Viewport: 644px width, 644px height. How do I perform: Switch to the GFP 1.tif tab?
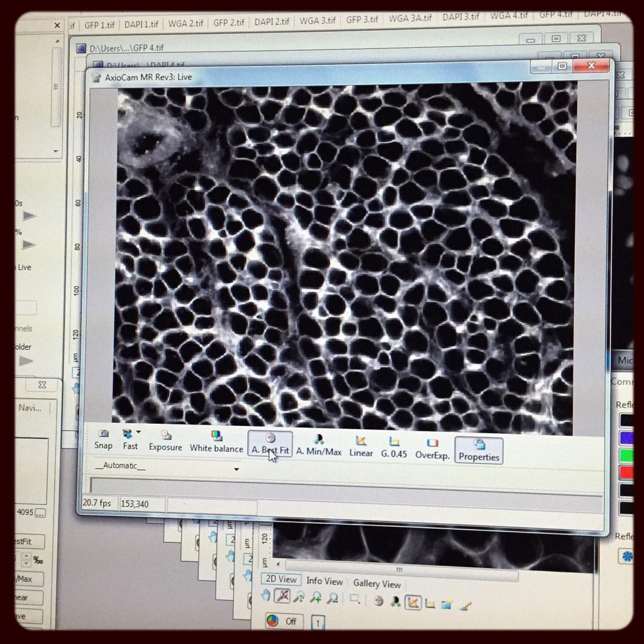pyautogui.click(x=99, y=25)
